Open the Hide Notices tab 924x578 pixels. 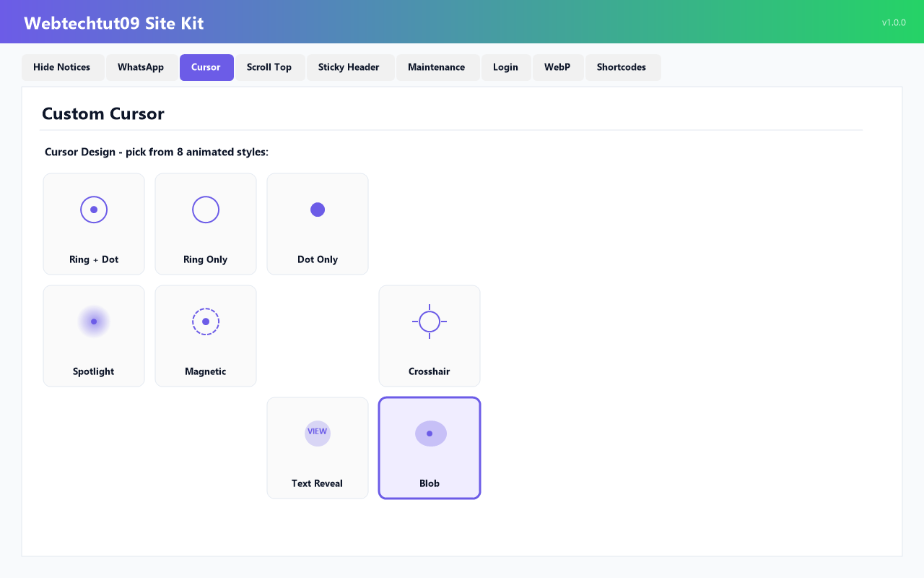click(x=63, y=67)
